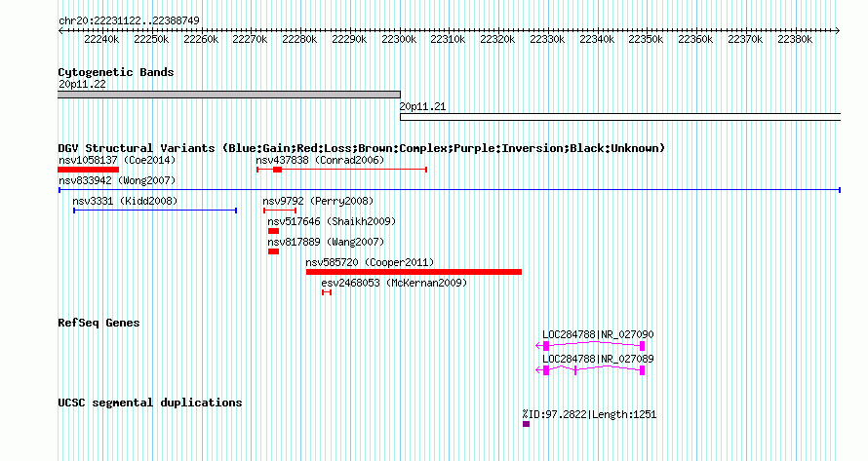Viewport: 868px width, 461px height.
Task: Open nsv817889 (Wang2007) label
Action: [x=326, y=242]
